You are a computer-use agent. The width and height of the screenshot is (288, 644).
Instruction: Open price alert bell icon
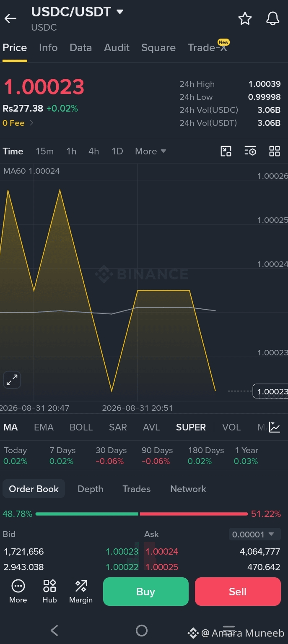point(273,18)
